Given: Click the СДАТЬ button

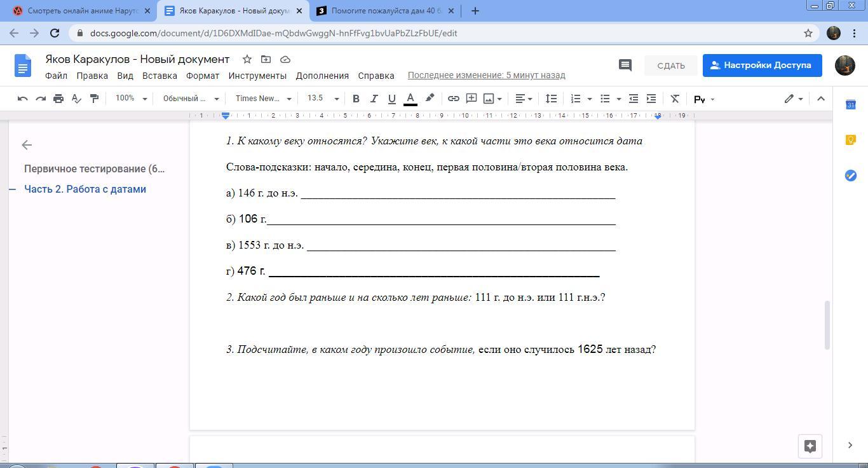Looking at the screenshot, I should [x=671, y=65].
